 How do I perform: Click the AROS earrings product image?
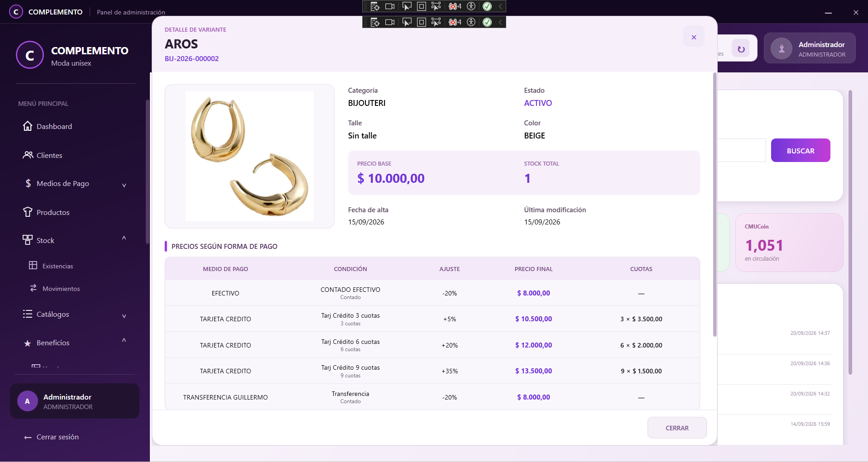[x=249, y=156]
